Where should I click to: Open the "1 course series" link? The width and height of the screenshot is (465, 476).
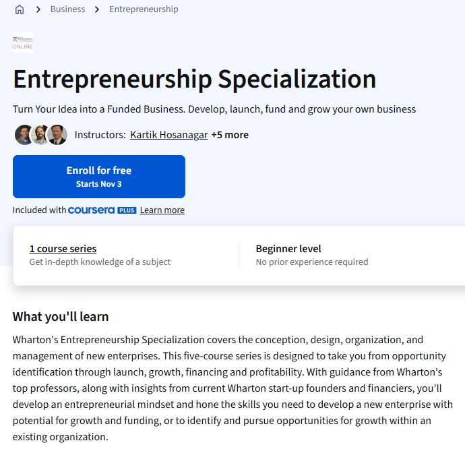(63, 249)
